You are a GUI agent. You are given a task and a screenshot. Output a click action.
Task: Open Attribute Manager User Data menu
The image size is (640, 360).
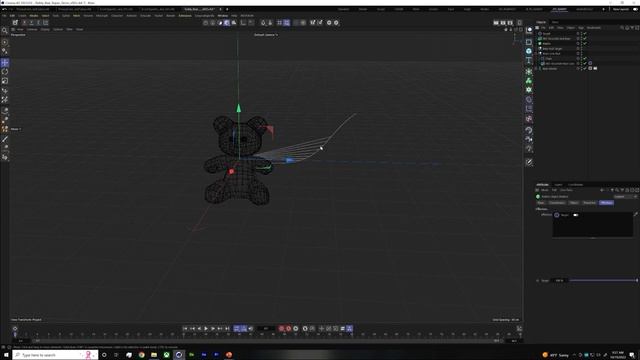click(x=566, y=190)
